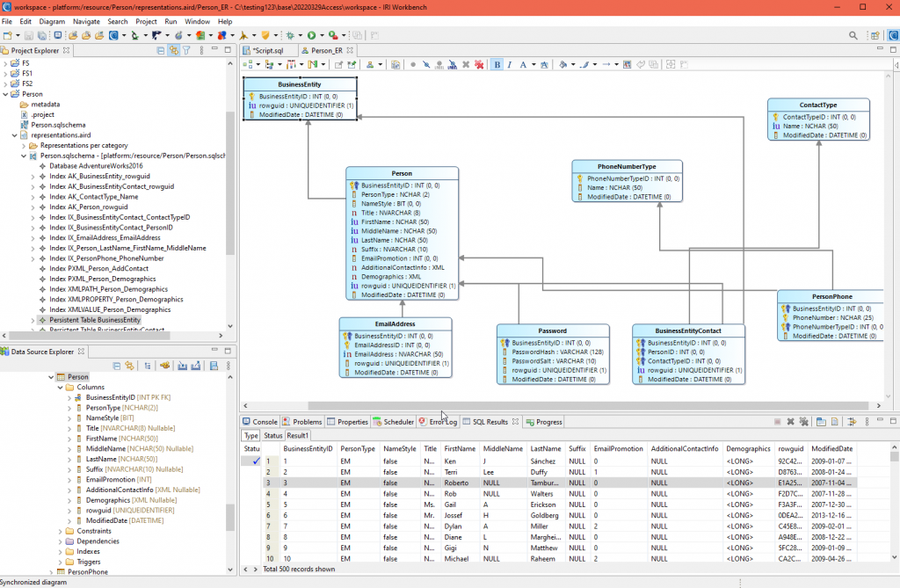
Task: Expand the FS1 project folder
Action: click(x=7, y=74)
